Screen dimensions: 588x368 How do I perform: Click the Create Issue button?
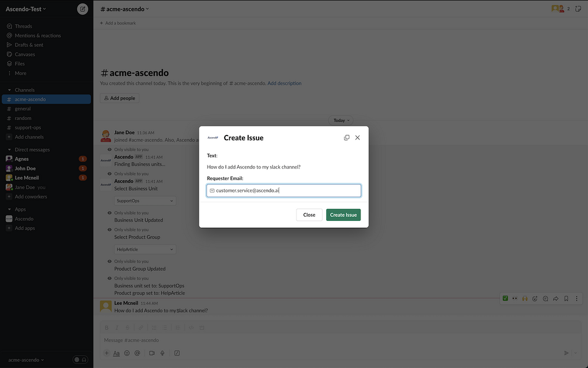tap(343, 215)
